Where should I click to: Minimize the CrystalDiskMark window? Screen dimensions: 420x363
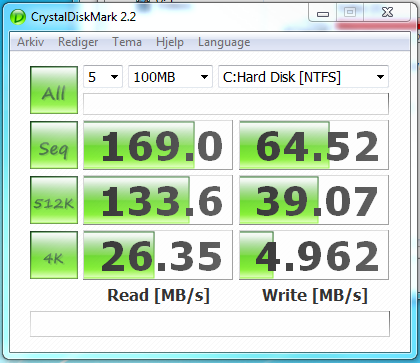click(323, 13)
